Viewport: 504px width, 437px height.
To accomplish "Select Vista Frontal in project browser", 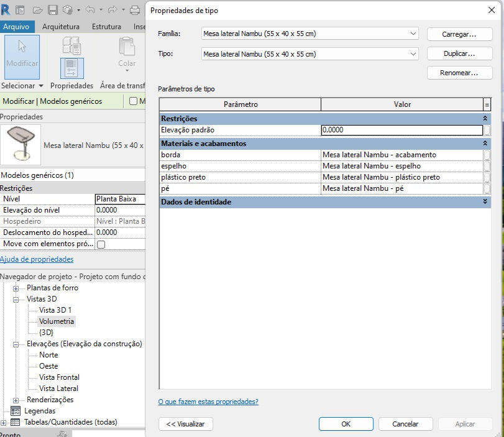I will 59,377.
